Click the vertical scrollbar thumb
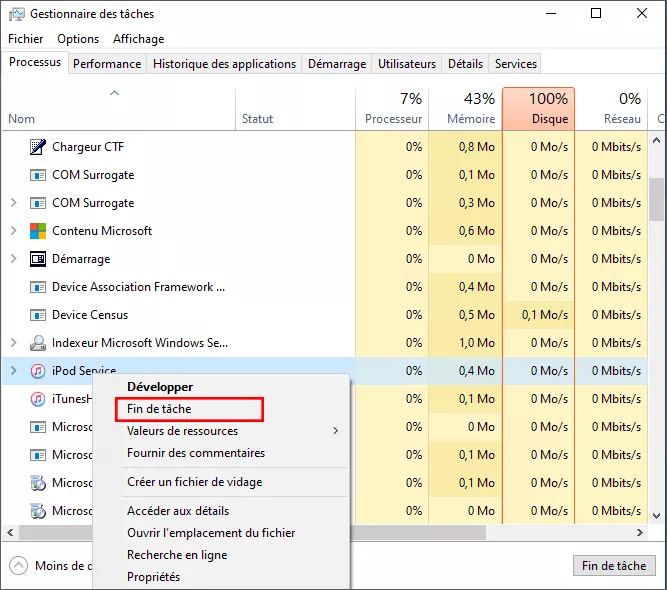 (657, 199)
